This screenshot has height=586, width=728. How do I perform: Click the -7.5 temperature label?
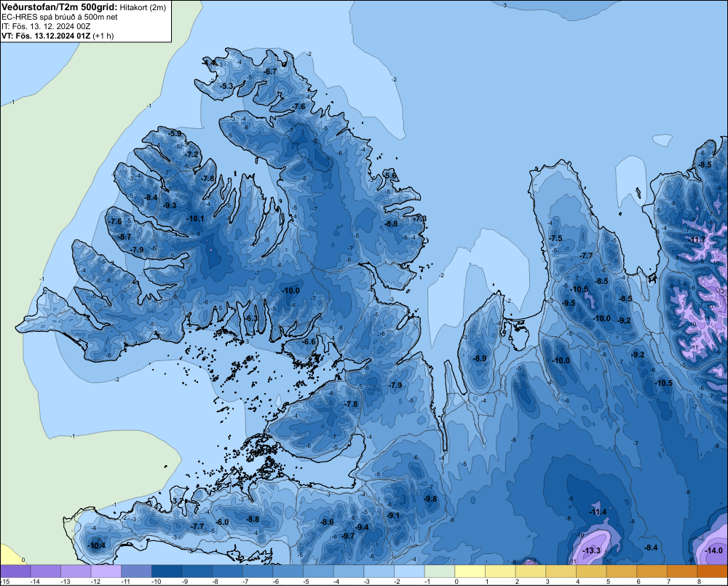pos(555,238)
